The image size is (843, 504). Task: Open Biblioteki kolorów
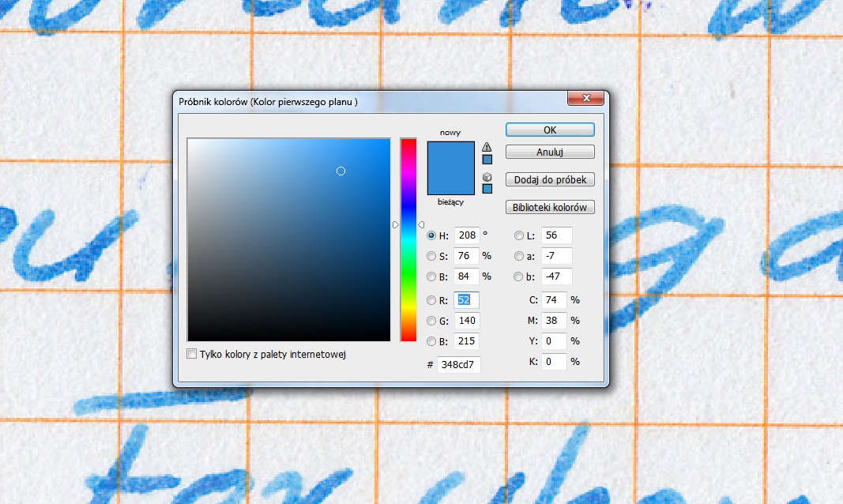(549, 207)
